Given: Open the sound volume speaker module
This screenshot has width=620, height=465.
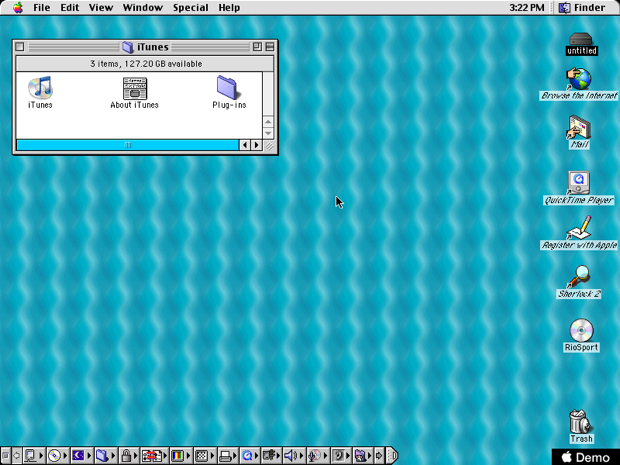Looking at the screenshot, I should 294,456.
